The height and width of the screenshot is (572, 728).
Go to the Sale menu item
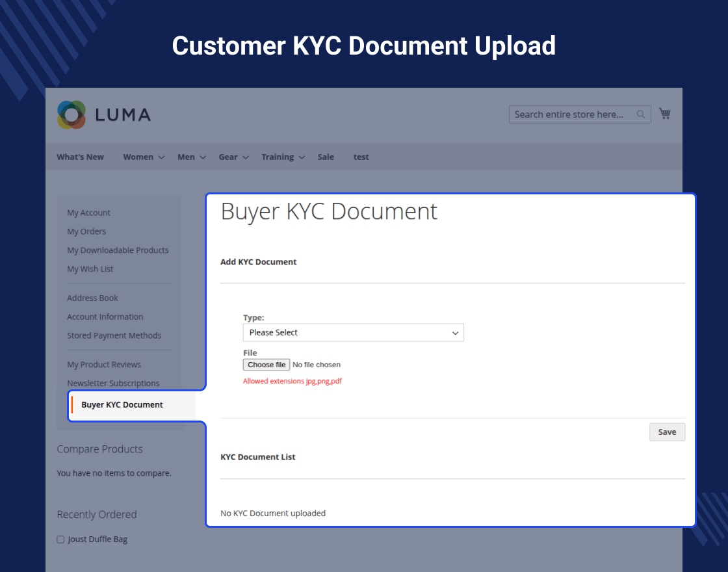[326, 157]
